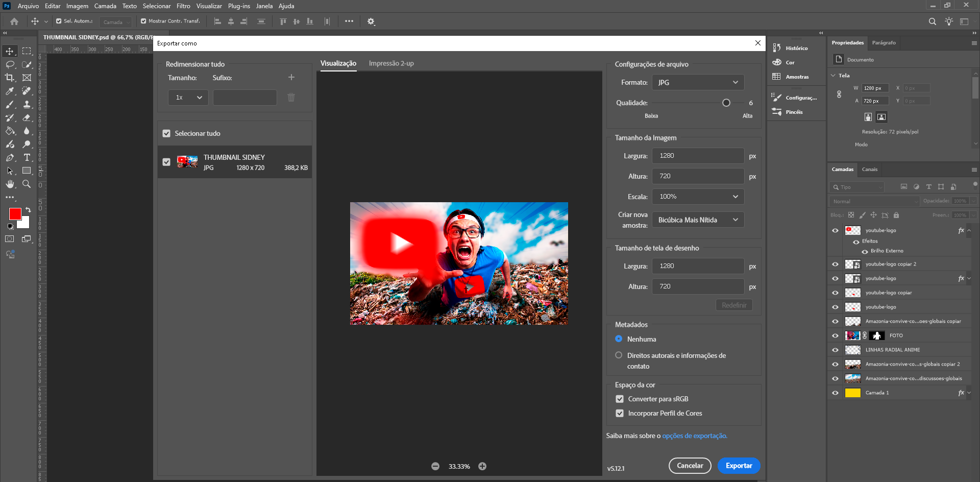
Task: Collapse the Tela section in Propriedades
Action: click(834, 76)
